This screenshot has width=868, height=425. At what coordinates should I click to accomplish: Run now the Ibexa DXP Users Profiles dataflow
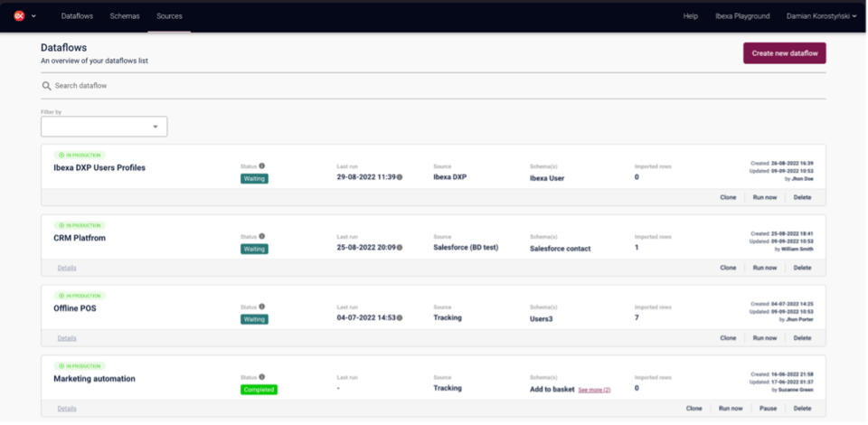765,197
